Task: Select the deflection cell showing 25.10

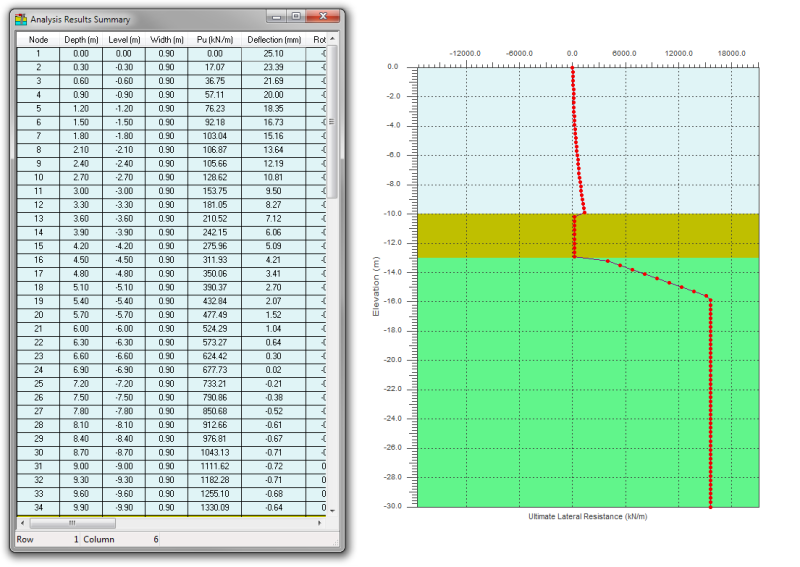Action: 274,54
